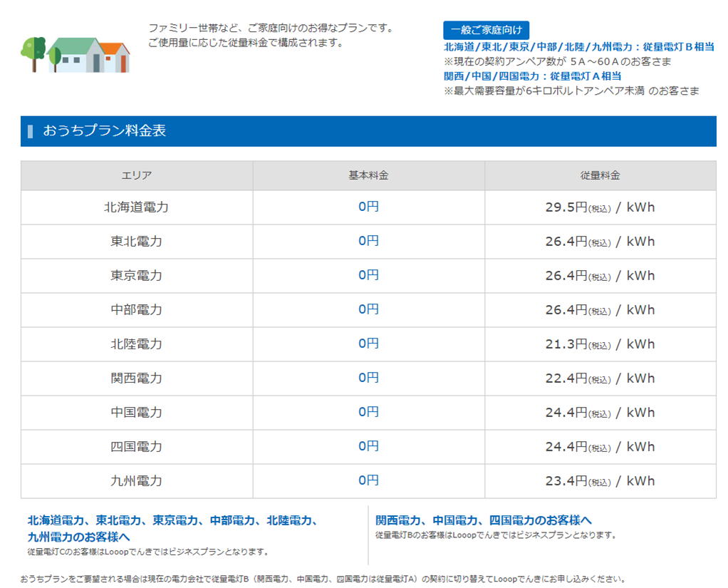The width and height of the screenshot is (728, 588).
Task: Select the 四国電力 area cell
Action: 137,447
